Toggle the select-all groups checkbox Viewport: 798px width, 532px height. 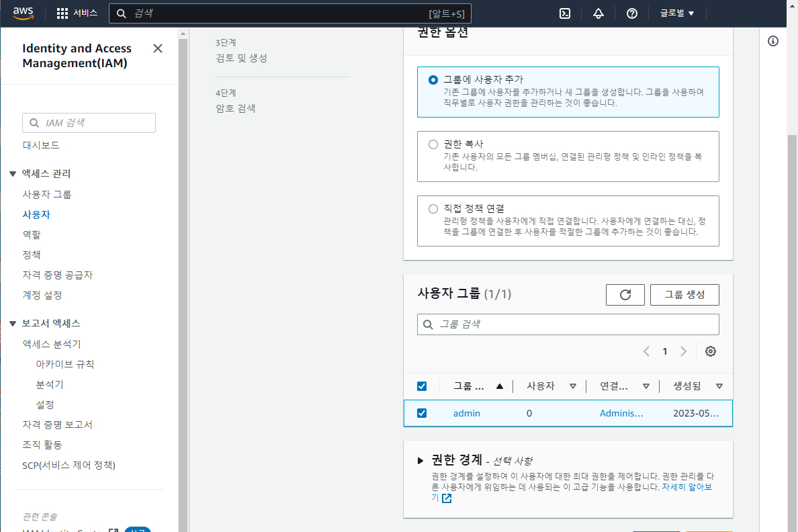click(x=422, y=386)
